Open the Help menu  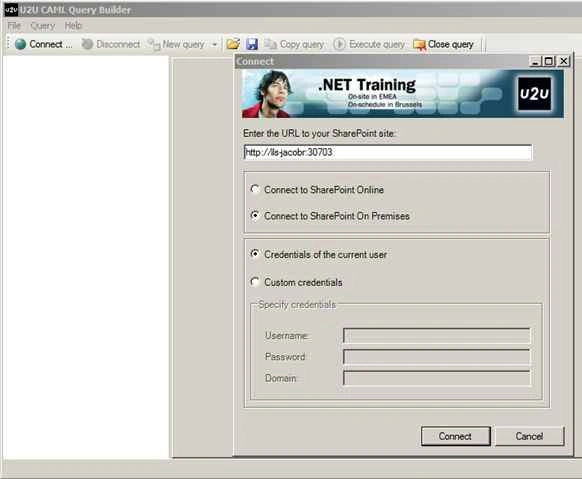[73, 26]
